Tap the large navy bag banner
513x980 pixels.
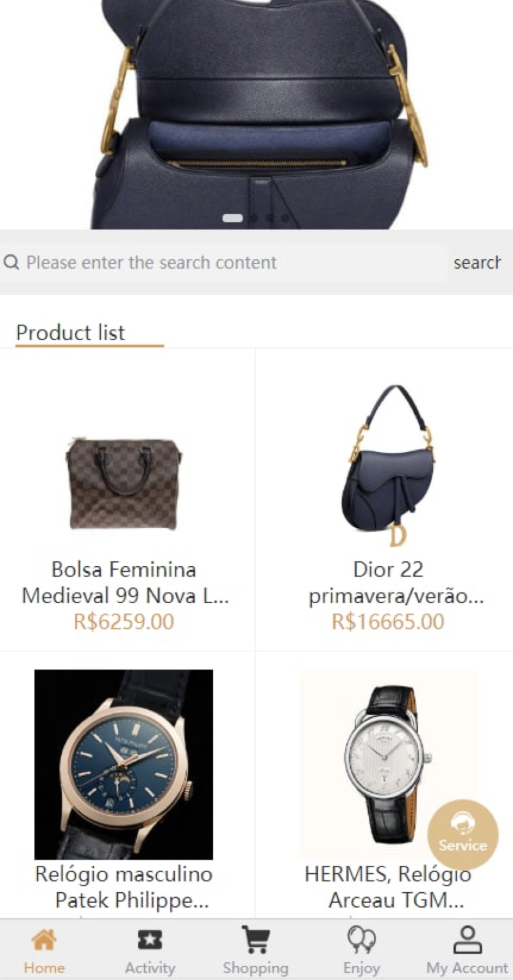pyautogui.click(x=256, y=111)
